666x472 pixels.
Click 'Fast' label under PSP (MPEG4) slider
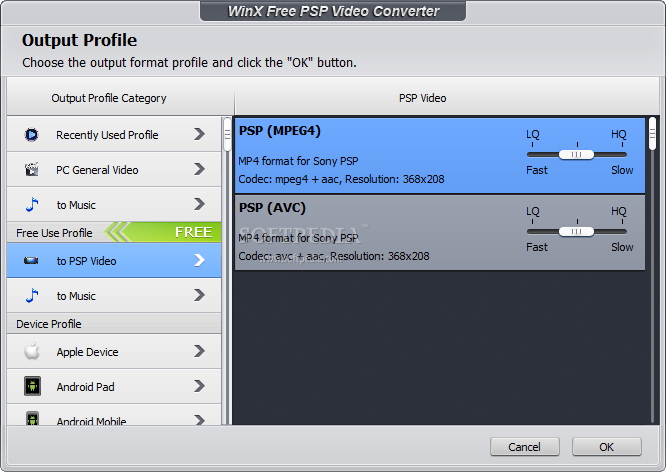(537, 170)
